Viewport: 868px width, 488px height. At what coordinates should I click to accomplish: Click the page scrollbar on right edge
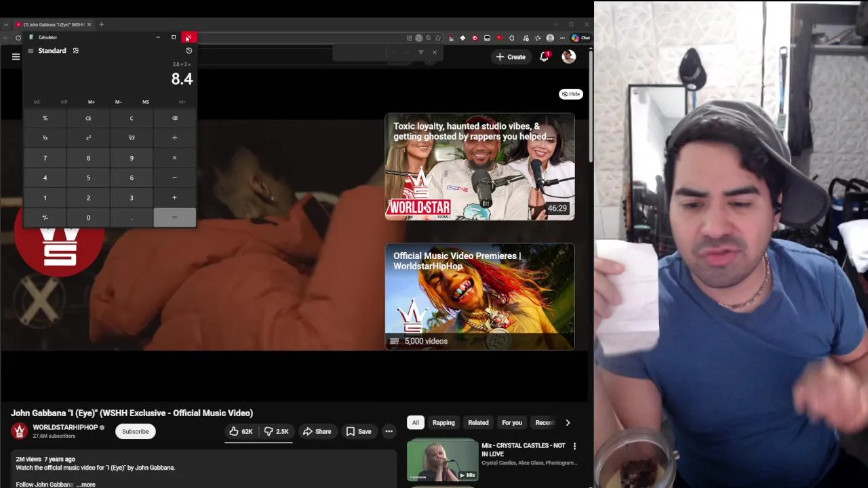click(x=591, y=105)
